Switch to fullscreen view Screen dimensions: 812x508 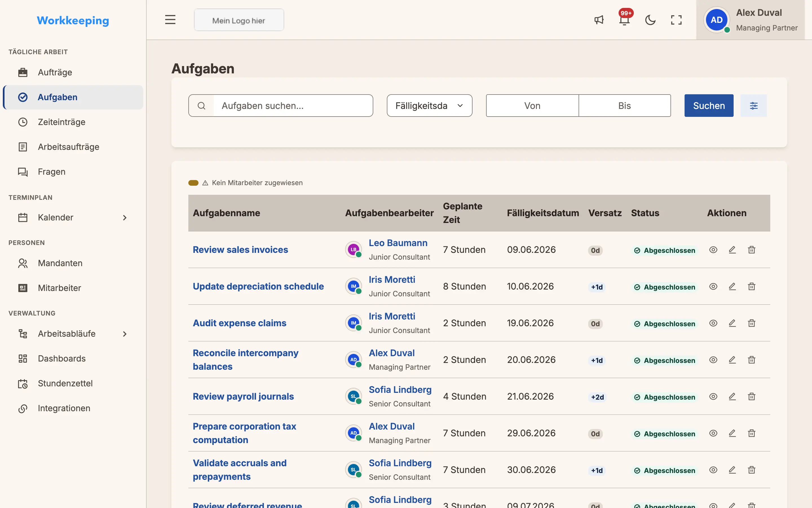click(x=676, y=20)
